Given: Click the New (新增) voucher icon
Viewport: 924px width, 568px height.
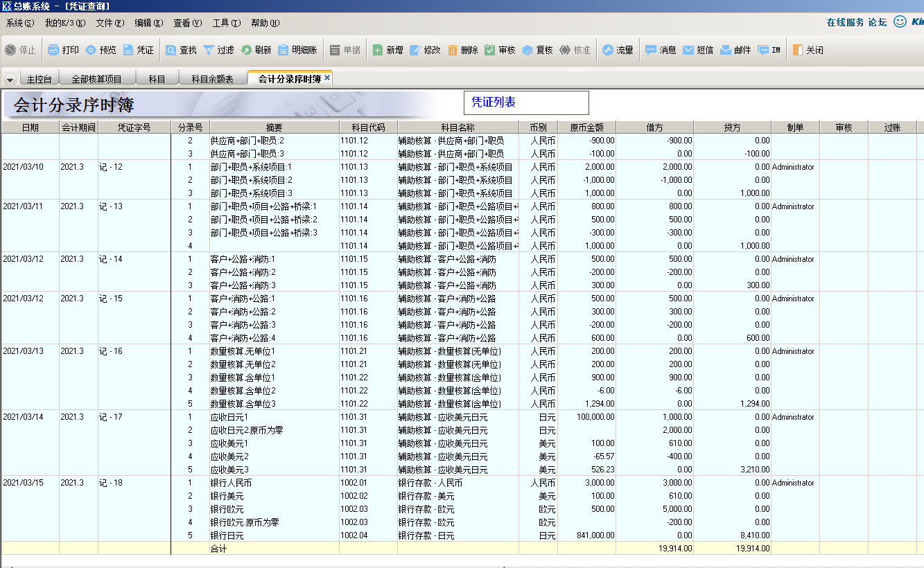Looking at the screenshot, I should point(378,50).
